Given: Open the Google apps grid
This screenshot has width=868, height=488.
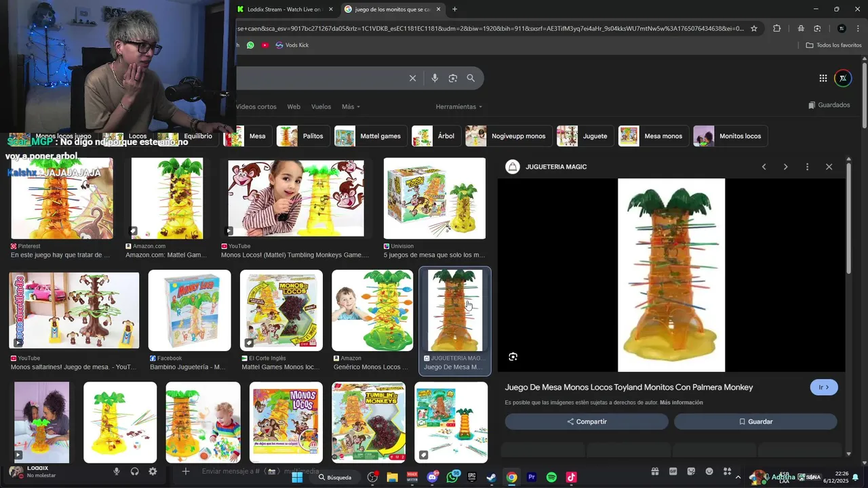Looking at the screenshot, I should 823,78.
